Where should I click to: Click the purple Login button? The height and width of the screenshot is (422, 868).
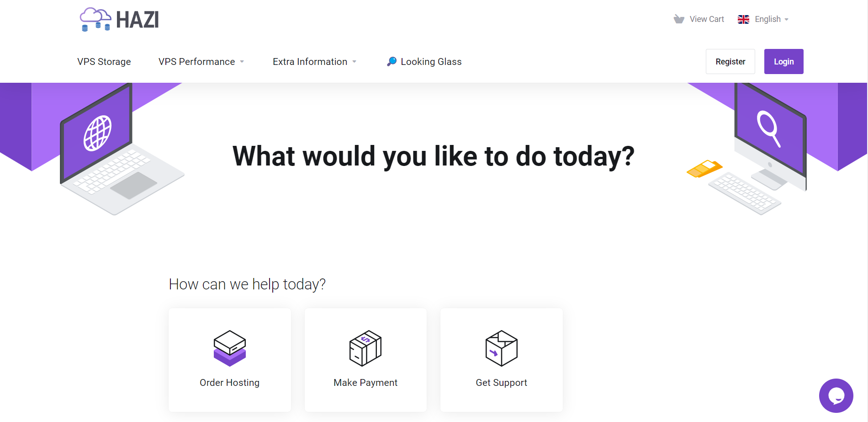pos(784,61)
